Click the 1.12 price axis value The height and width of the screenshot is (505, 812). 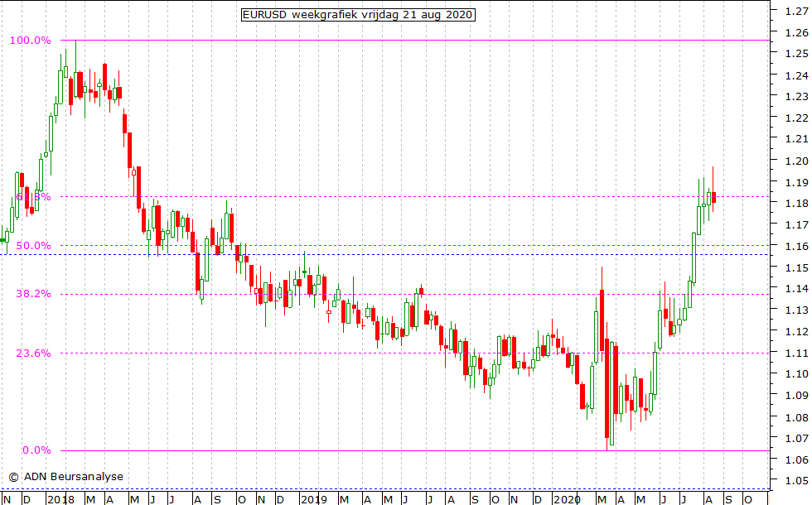[x=796, y=332]
